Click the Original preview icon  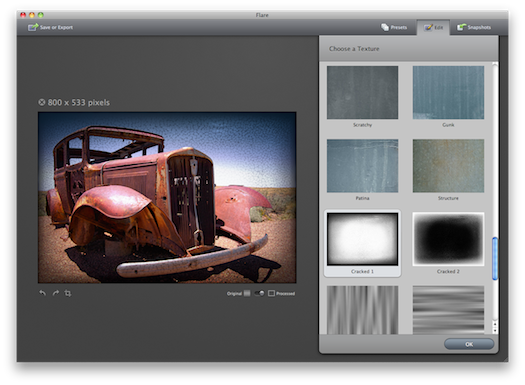click(x=247, y=293)
